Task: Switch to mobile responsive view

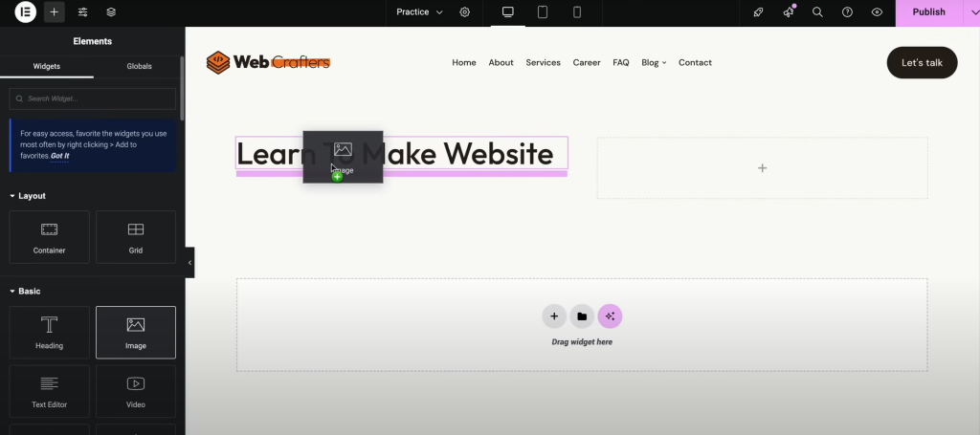Action: click(x=577, y=11)
